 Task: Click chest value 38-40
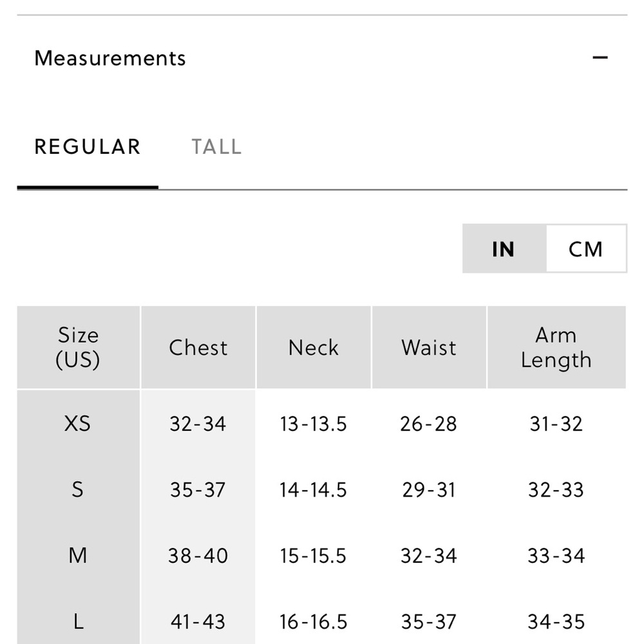tap(198, 555)
